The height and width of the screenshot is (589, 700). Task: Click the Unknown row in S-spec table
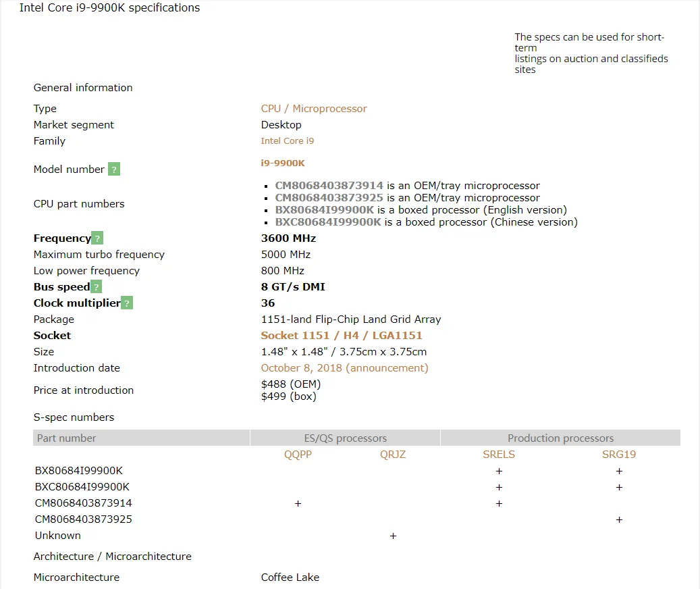click(356, 536)
